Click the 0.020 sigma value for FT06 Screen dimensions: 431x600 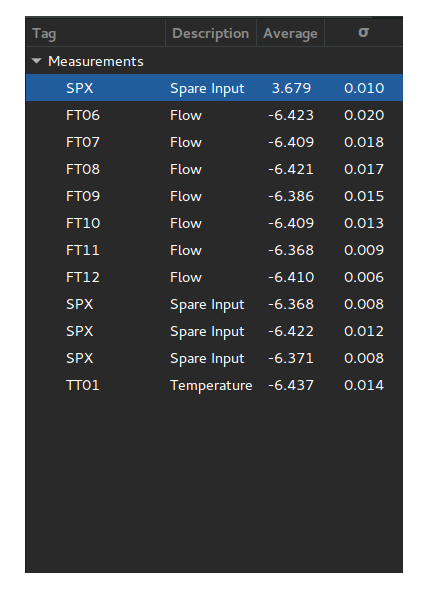364,115
